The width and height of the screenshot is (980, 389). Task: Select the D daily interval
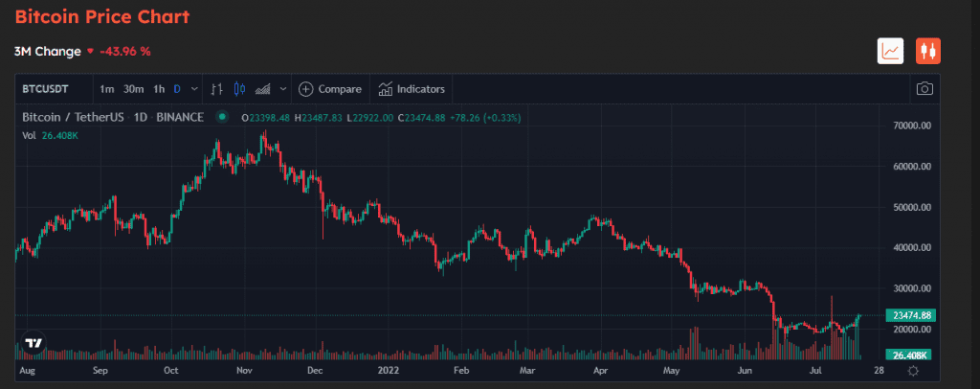[x=177, y=89]
